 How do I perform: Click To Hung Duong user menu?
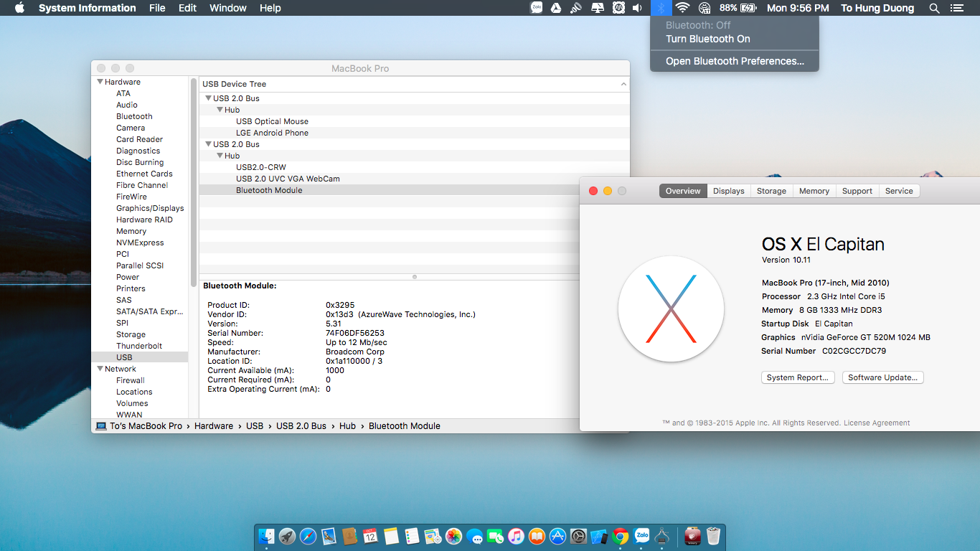click(x=877, y=8)
